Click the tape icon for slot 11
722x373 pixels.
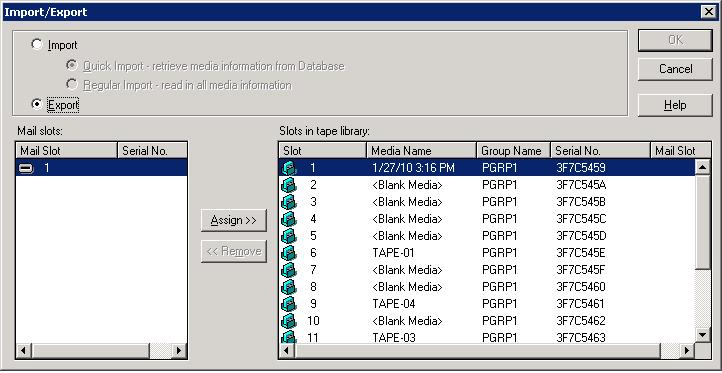tap(289, 337)
